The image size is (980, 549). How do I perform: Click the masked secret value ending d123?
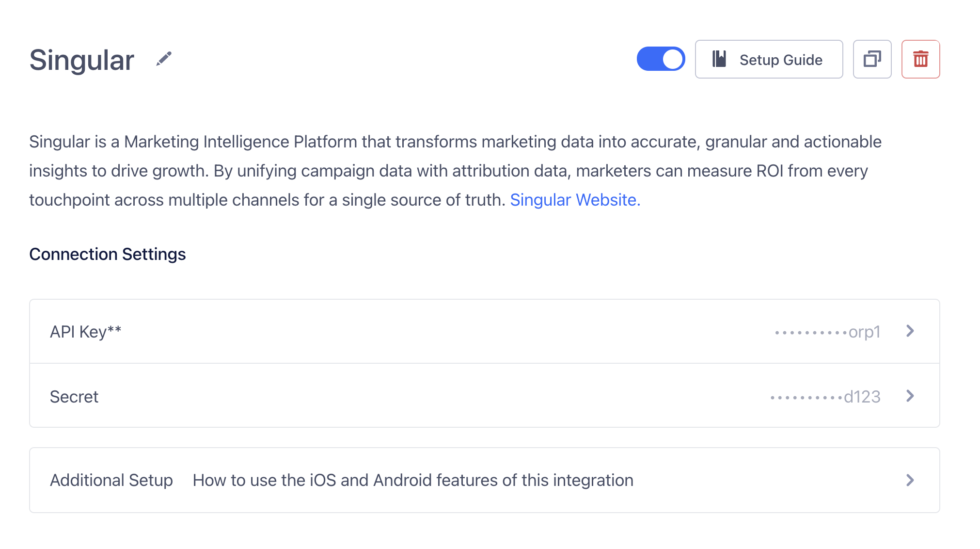(825, 397)
